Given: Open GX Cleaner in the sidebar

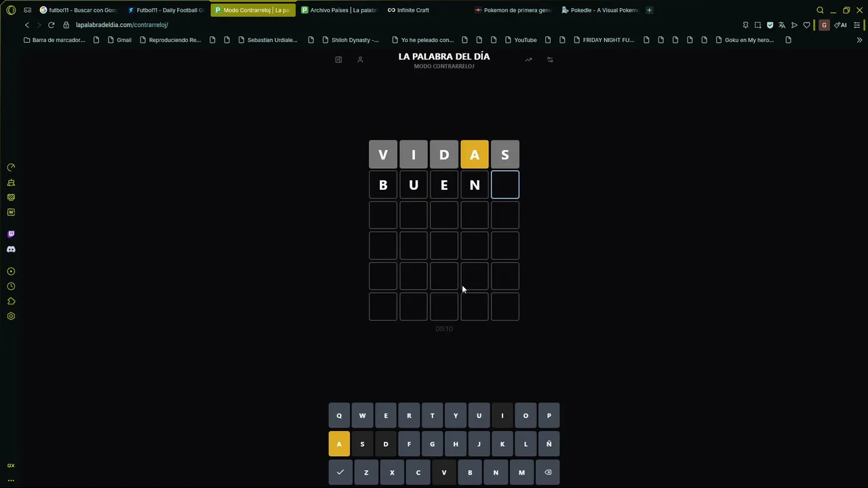Looking at the screenshot, I should pyautogui.click(x=11, y=182).
